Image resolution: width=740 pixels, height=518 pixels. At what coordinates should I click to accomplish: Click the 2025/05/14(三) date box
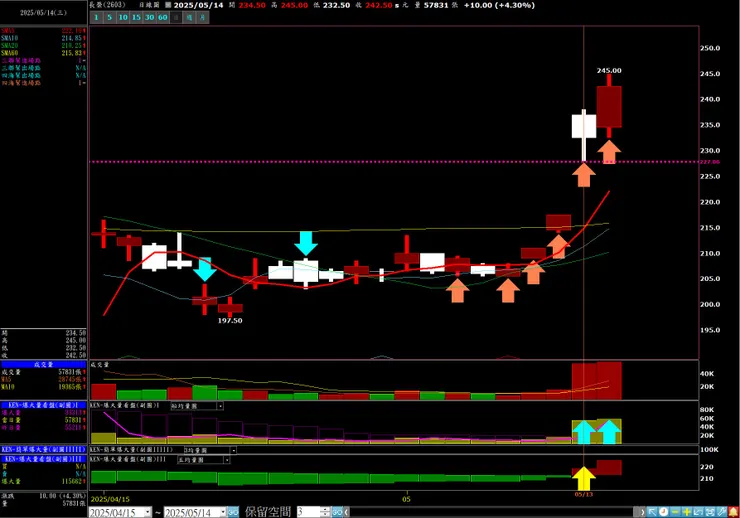(43, 13)
